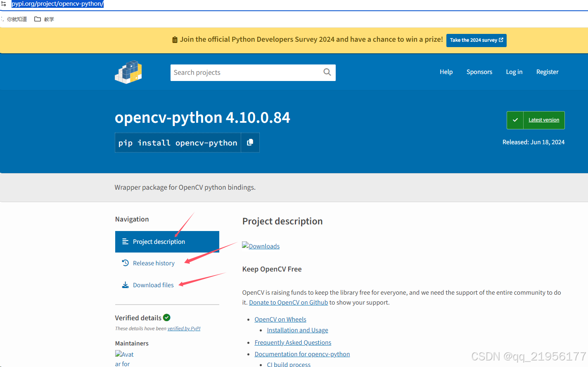
Task: Open the OpenCV on Wheels link
Action: tap(280, 319)
